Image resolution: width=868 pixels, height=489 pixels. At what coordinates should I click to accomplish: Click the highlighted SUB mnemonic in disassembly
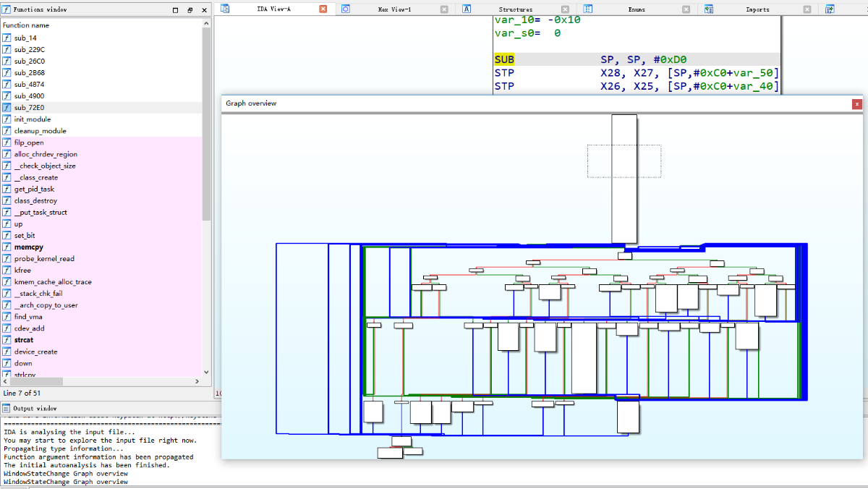click(x=505, y=59)
